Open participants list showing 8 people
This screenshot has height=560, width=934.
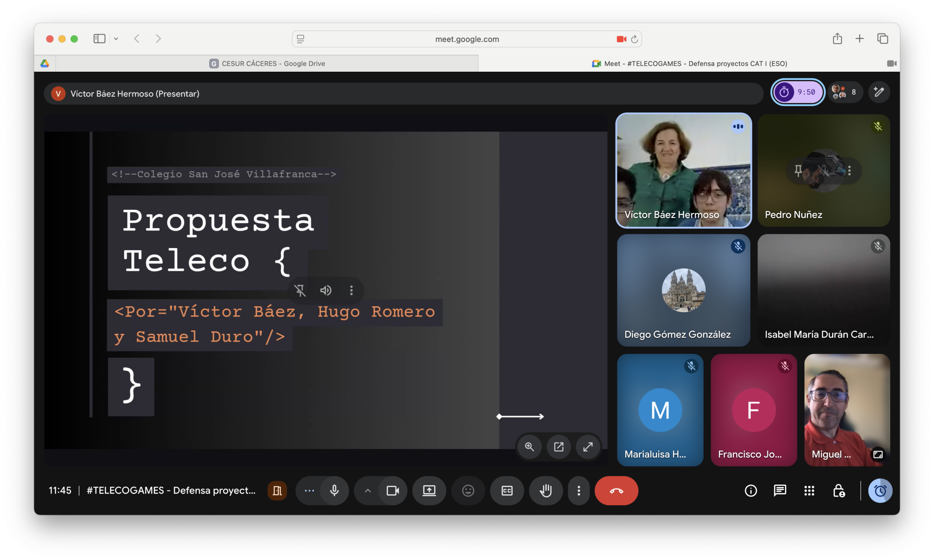click(845, 92)
